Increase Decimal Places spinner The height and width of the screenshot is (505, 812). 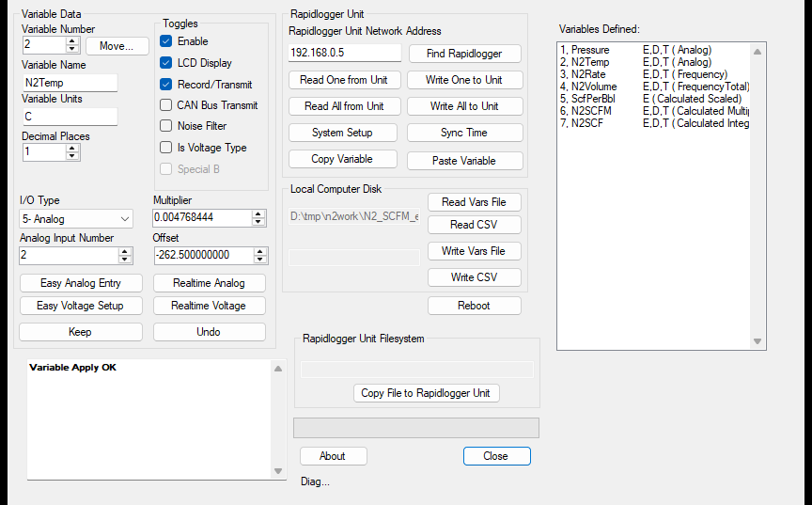72,149
